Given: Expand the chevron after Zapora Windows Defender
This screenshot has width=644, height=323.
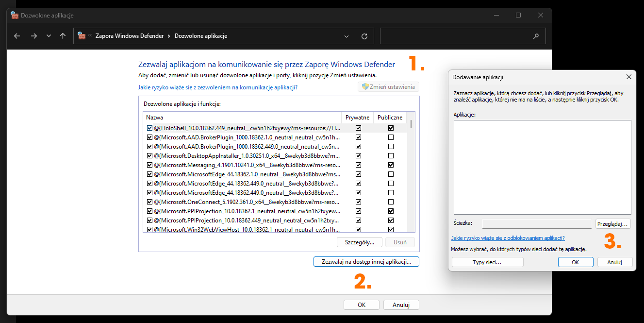Looking at the screenshot, I should click(169, 36).
